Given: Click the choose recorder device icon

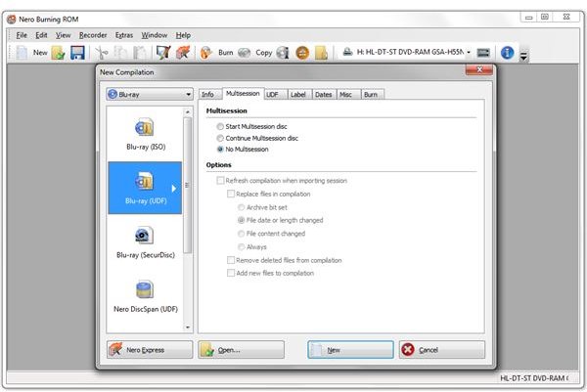Looking at the screenshot, I should click(483, 53).
